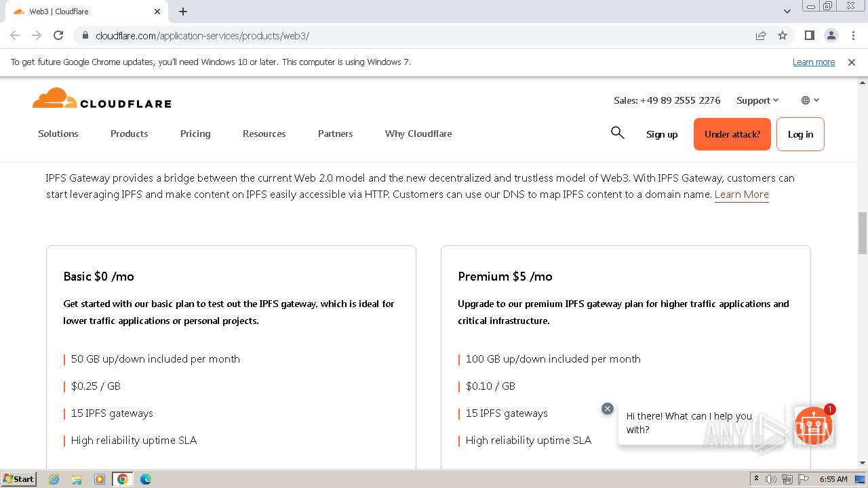
Task: Share this page icon in address bar
Action: [x=761, y=35]
